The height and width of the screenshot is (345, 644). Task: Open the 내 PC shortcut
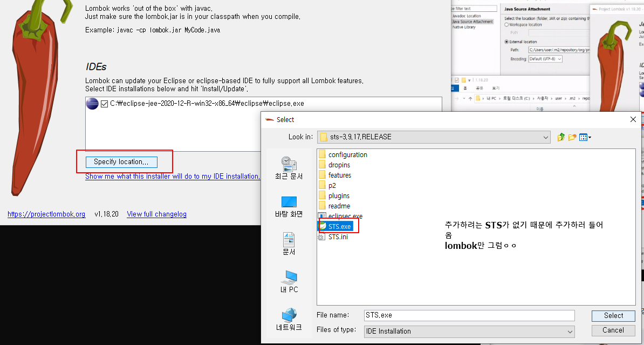coord(289,282)
